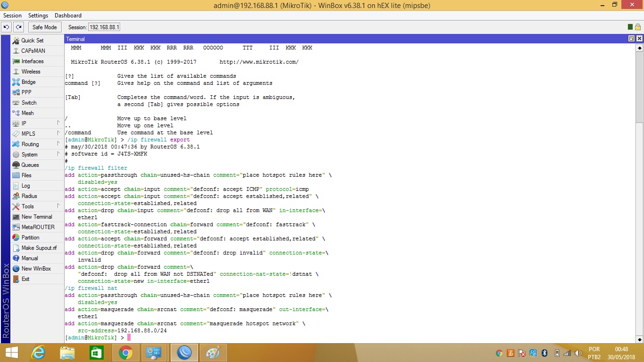The image size is (644, 362).
Task: Click the '/ip firewall filter' line
Action: click(x=96, y=168)
